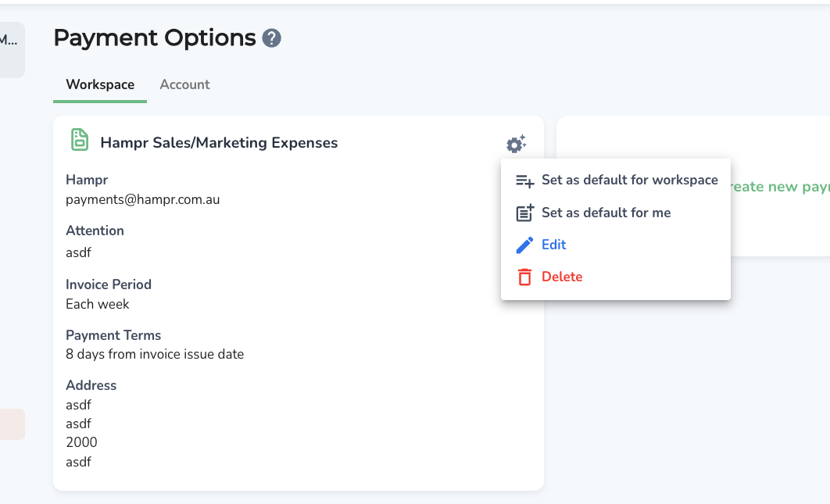Open the Payment Options help question mark

coord(271,38)
